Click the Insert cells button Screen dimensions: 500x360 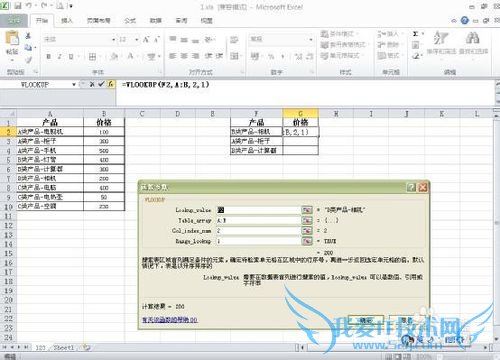pyautogui.click(x=389, y=34)
